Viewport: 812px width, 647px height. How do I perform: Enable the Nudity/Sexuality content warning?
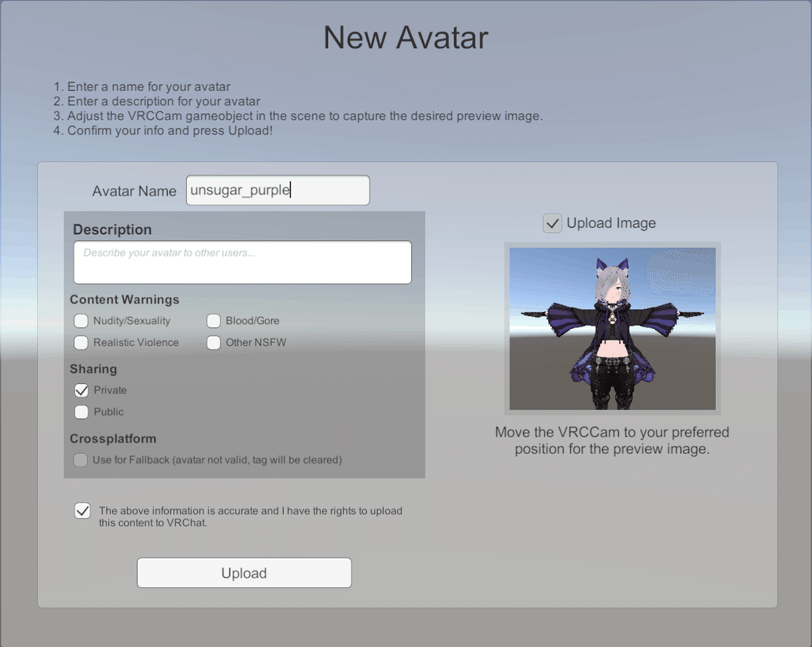click(x=81, y=321)
